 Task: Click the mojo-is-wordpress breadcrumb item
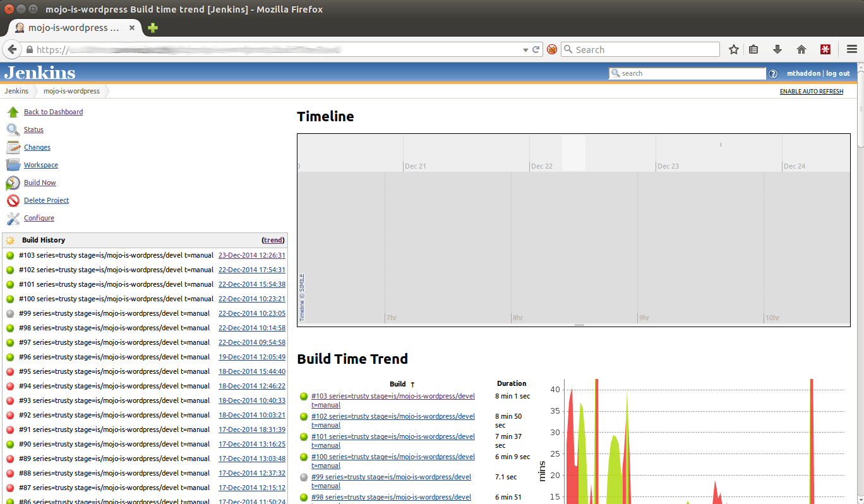pos(71,91)
